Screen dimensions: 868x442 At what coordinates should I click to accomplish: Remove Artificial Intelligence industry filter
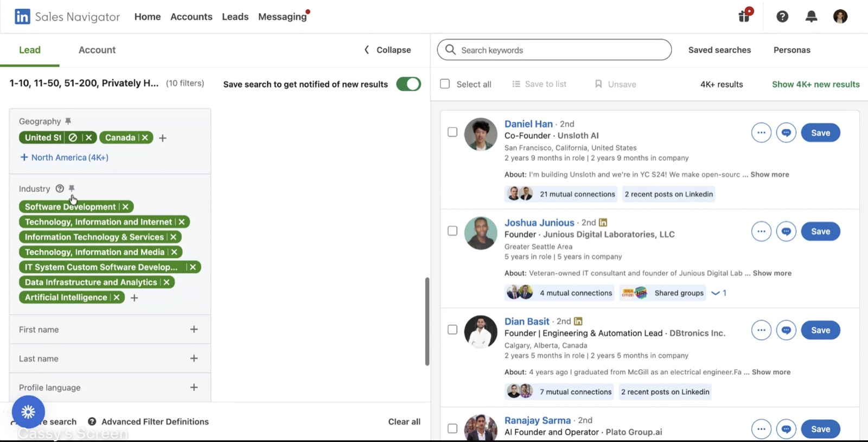tap(117, 298)
